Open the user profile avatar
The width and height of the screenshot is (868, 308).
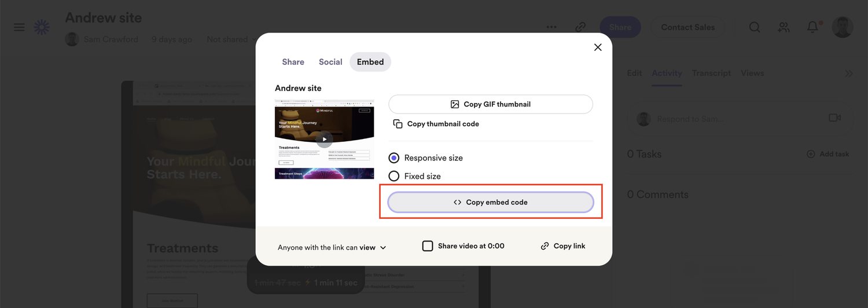point(842,27)
